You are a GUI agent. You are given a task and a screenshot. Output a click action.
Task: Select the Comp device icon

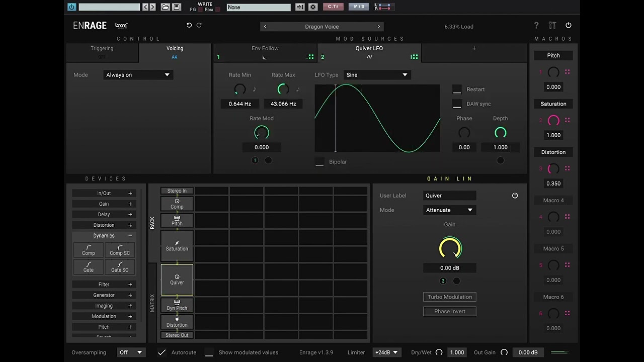click(x=89, y=250)
